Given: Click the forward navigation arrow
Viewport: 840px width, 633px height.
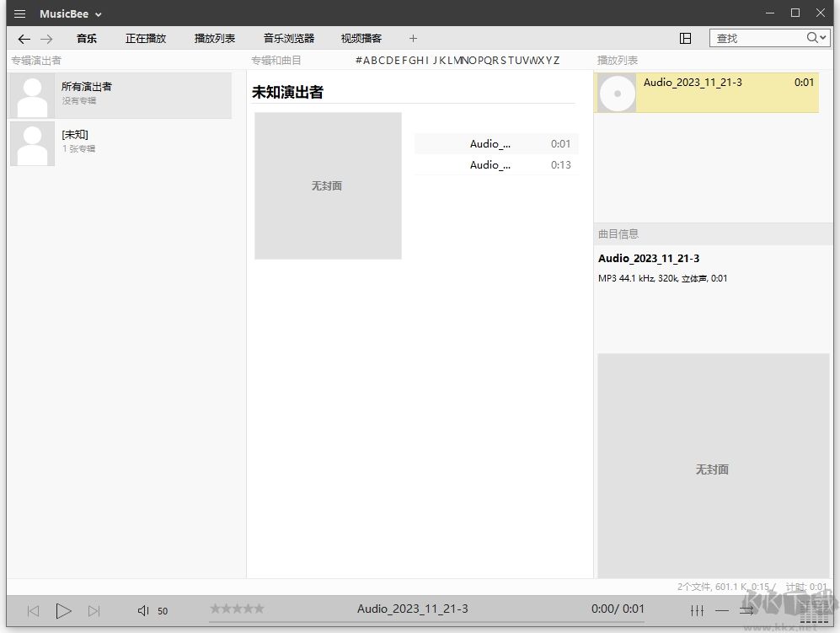Looking at the screenshot, I should [x=47, y=38].
